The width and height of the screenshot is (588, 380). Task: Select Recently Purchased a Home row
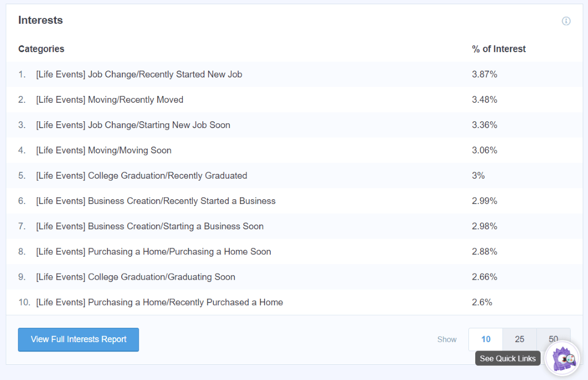pos(159,302)
